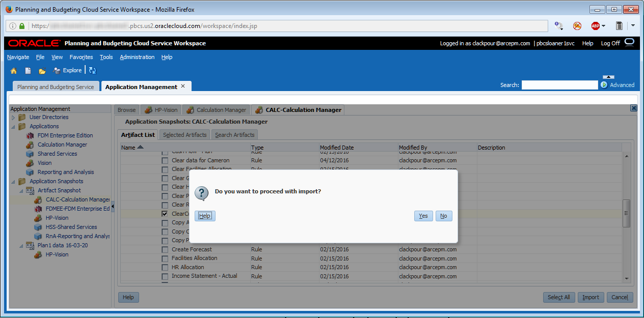Viewport: 644px width, 318px height.
Task: Open the File menu
Action: [40, 57]
